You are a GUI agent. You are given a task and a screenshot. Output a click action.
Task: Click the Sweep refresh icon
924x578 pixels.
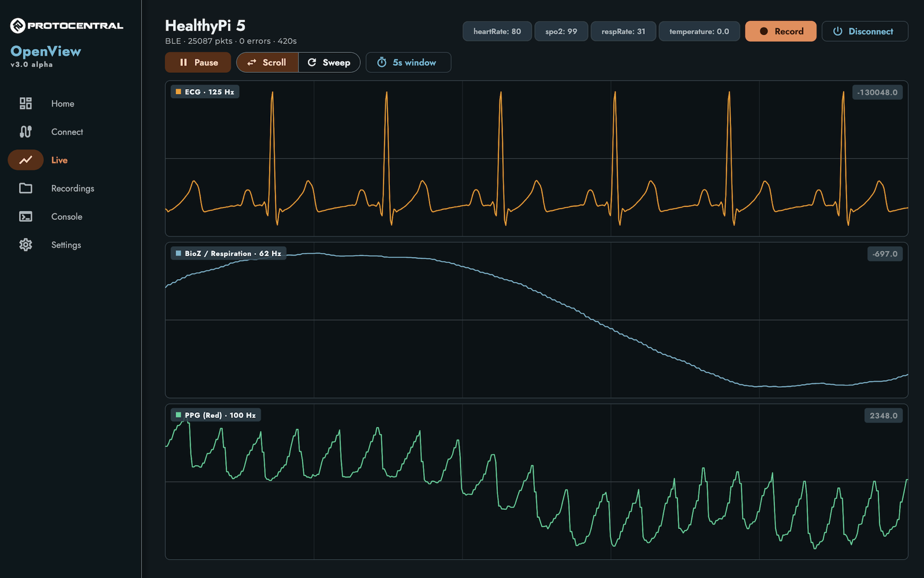312,62
